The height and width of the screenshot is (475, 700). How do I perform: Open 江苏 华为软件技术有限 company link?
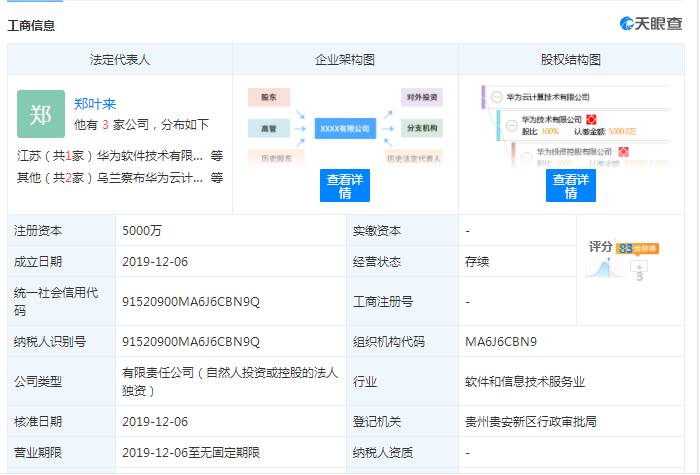[150, 156]
